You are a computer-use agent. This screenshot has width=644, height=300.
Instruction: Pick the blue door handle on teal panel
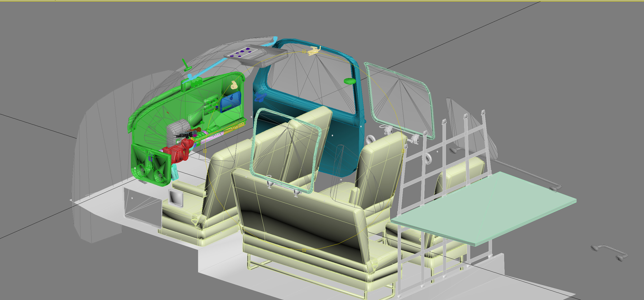click(260, 97)
